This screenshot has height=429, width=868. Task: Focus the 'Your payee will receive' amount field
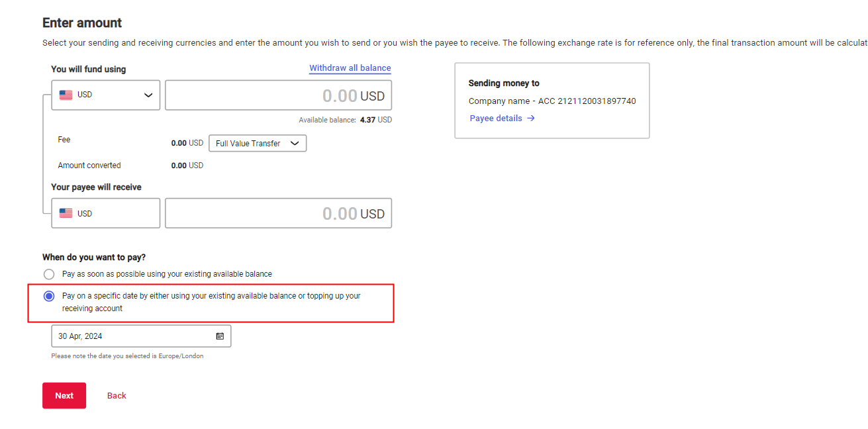[x=278, y=213]
